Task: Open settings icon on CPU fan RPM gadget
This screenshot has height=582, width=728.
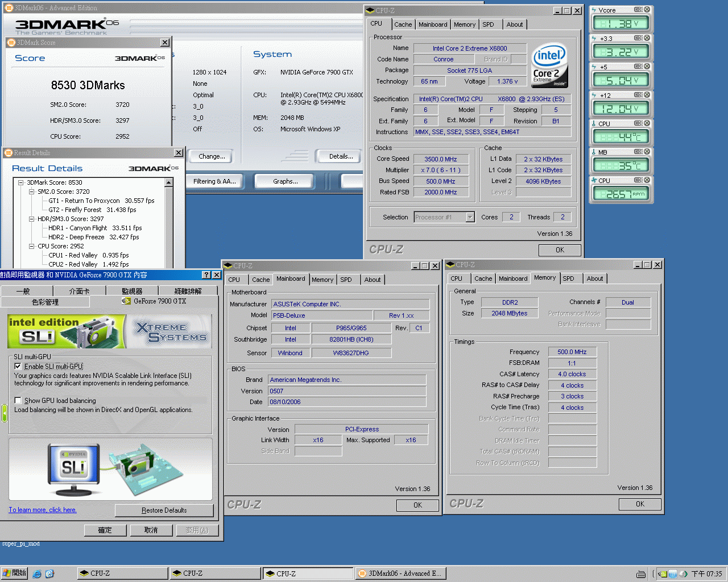Action: click(x=638, y=180)
